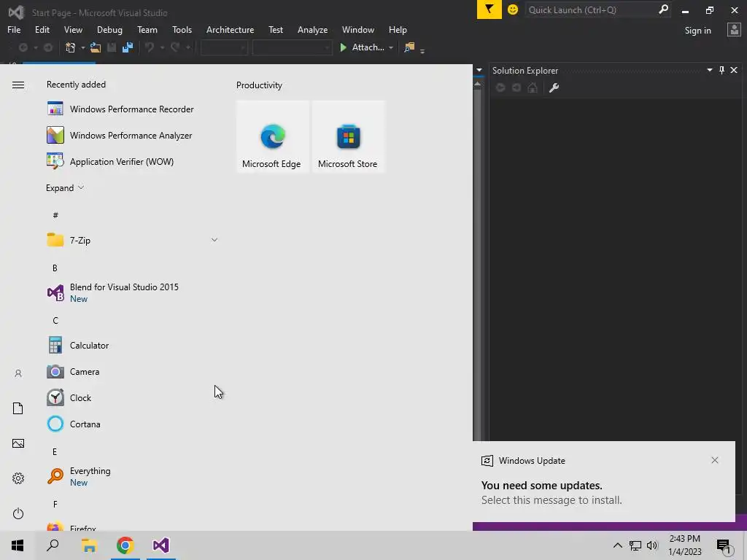Click the Find in Files toolbar icon
Screen dimensions: 747x560
[x=409, y=47]
